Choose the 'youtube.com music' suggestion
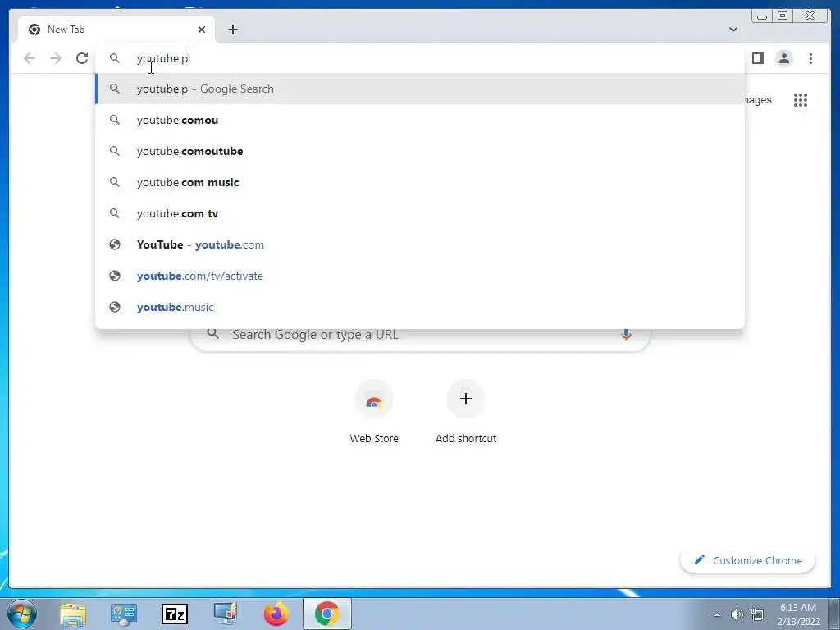This screenshot has width=840, height=630. (x=420, y=182)
